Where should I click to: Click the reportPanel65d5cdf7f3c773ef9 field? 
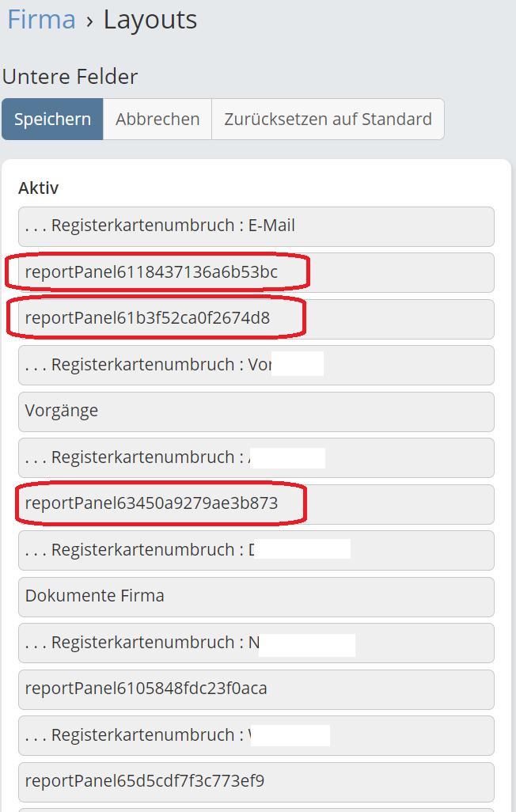[256, 782]
